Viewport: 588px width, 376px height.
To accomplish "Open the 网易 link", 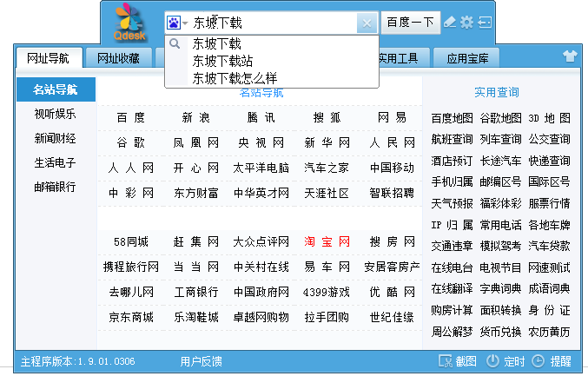I will pyautogui.click(x=392, y=118).
